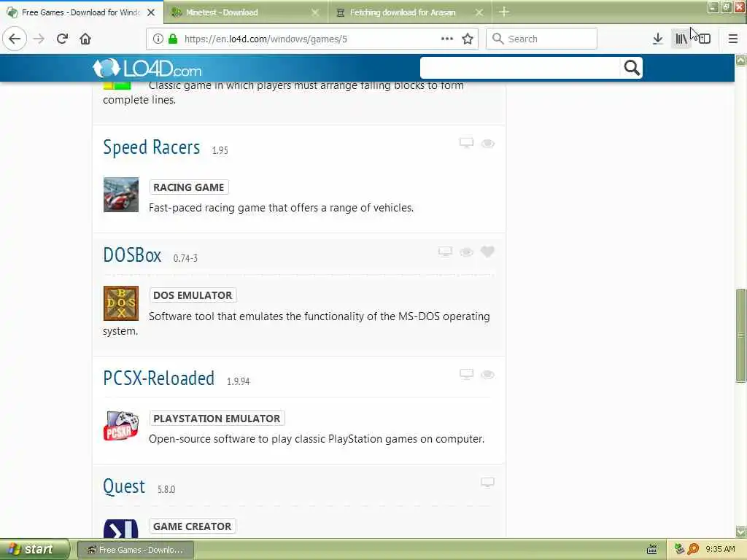The width and height of the screenshot is (747, 560).
Task: Click the PCSX-Reloaded eye icon
Action: [x=487, y=375]
